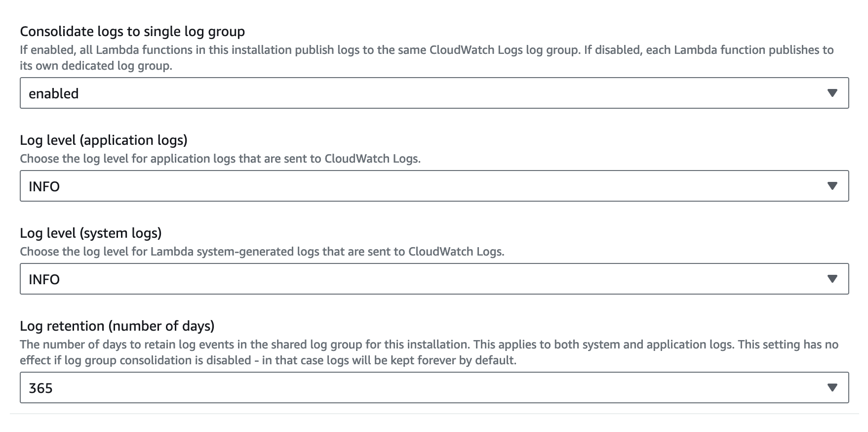Click the 'Log level (system logs)' label
This screenshot has height=432, width=868.
91,233
